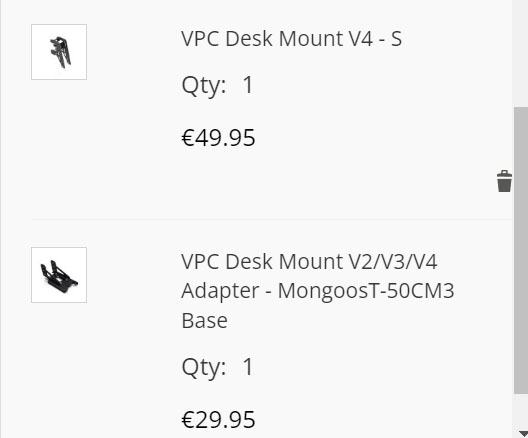Open the VPC Desk Mount V4 - S product link
The height and width of the screenshot is (438, 528).
291,38
